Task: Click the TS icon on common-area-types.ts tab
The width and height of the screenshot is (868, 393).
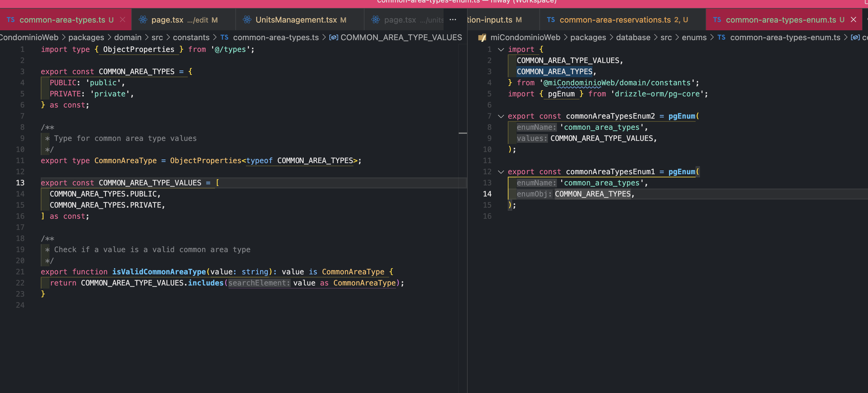Action: 11,19
